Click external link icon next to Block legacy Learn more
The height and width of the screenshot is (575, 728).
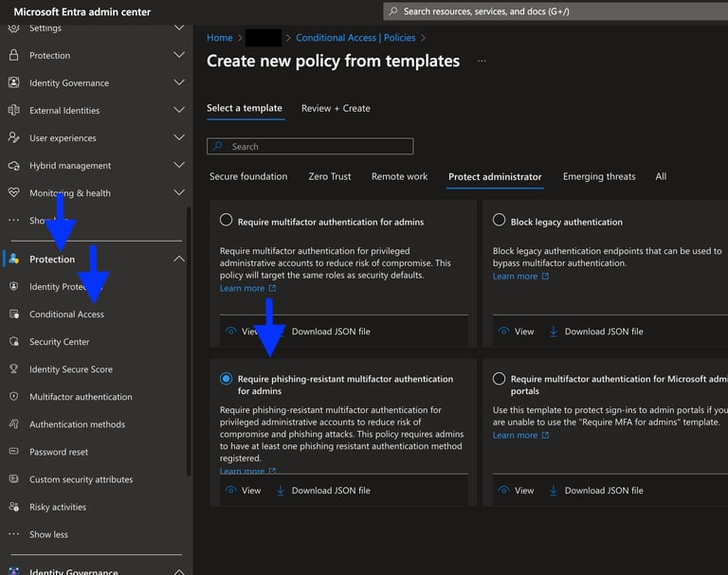pyautogui.click(x=545, y=276)
